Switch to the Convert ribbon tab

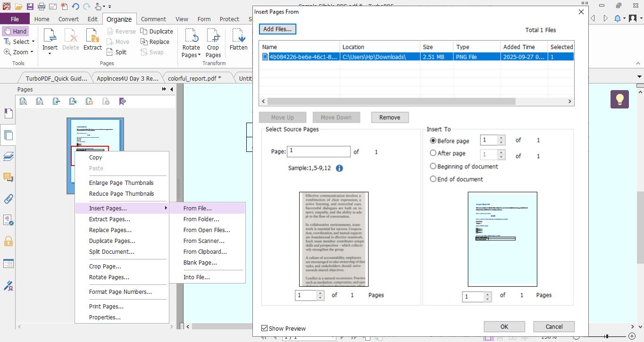point(68,19)
